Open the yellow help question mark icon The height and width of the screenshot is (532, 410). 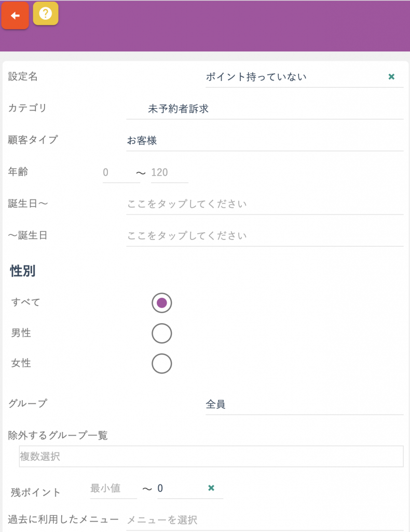click(x=45, y=14)
